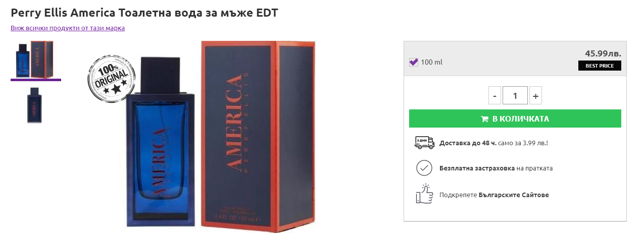This screenshot has width=644, height=238.
Task: Add product with В КОЛИЧКАТА button
Action: [x=515, y=119]
